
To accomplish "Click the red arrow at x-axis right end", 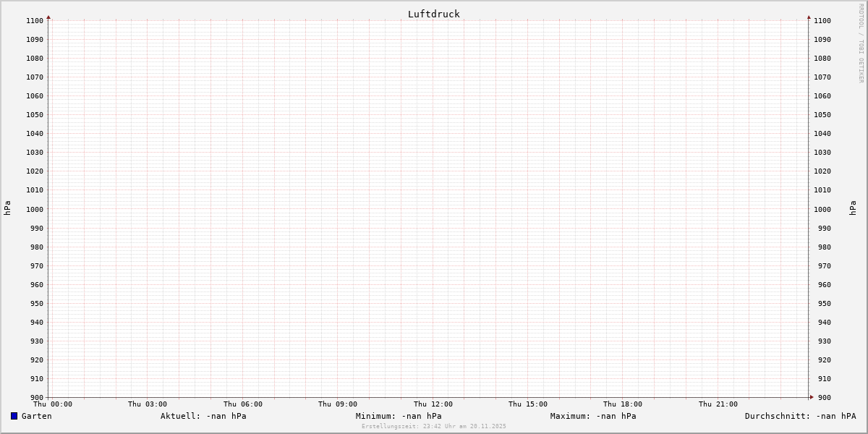I will coord(812,397).
